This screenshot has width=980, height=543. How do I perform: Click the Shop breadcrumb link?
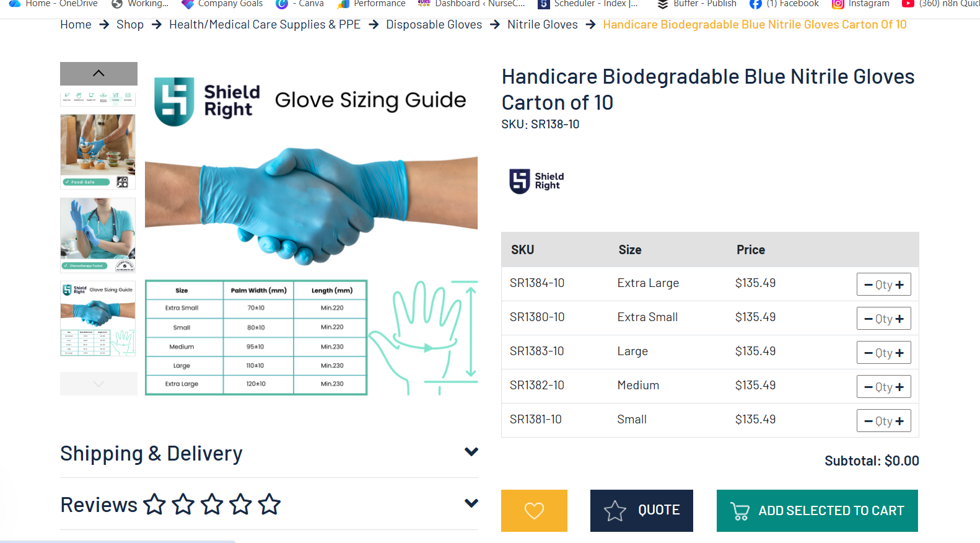130,25
